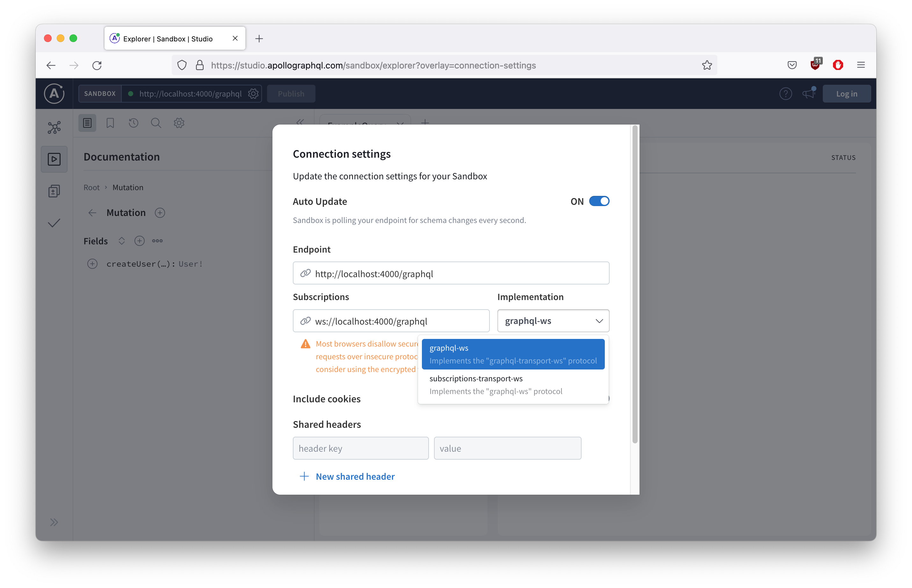Choose the graphql-ws protocol option
The width and height of the screenshot is (912, 588).
tap(513, 354)
